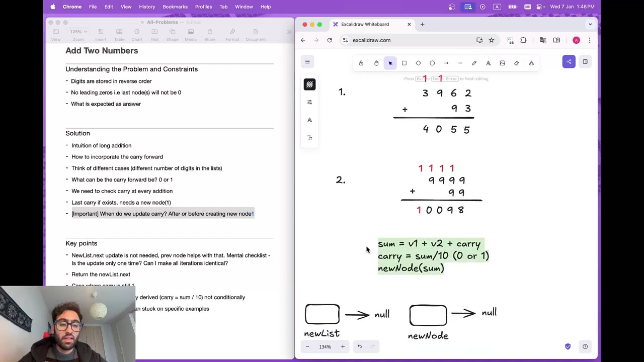This screenshot has height=362, width=644.
Task: Click the Chart button in Pages toolbar
Action: click(137, 35)
